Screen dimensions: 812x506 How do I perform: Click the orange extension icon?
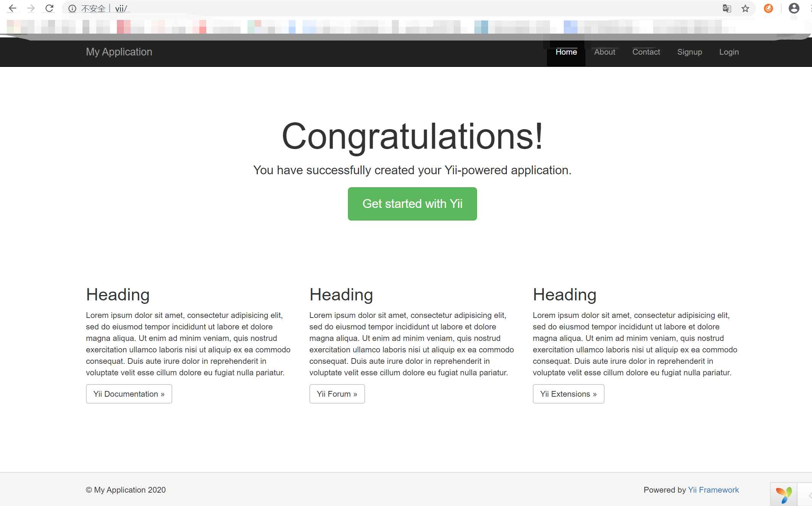point(768,8)
